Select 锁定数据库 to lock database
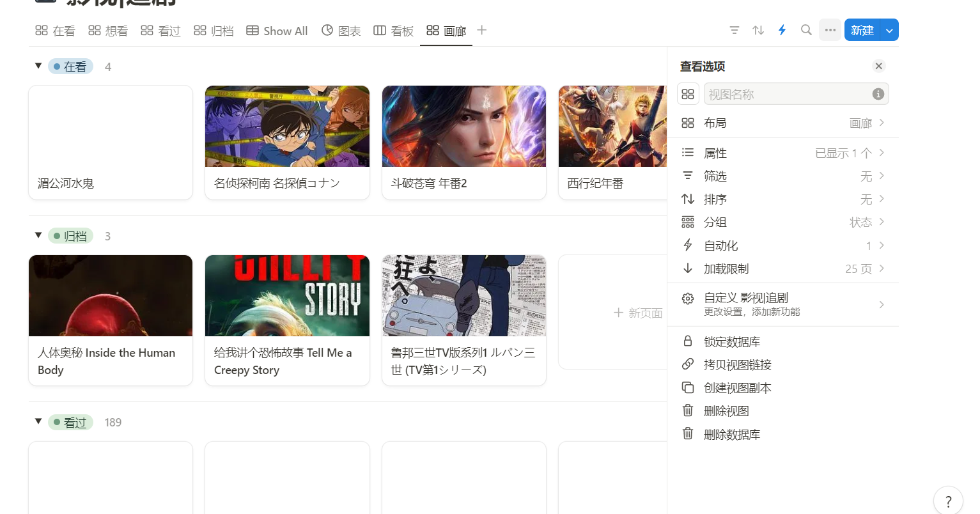980x514 pixels. coord(783,341)
